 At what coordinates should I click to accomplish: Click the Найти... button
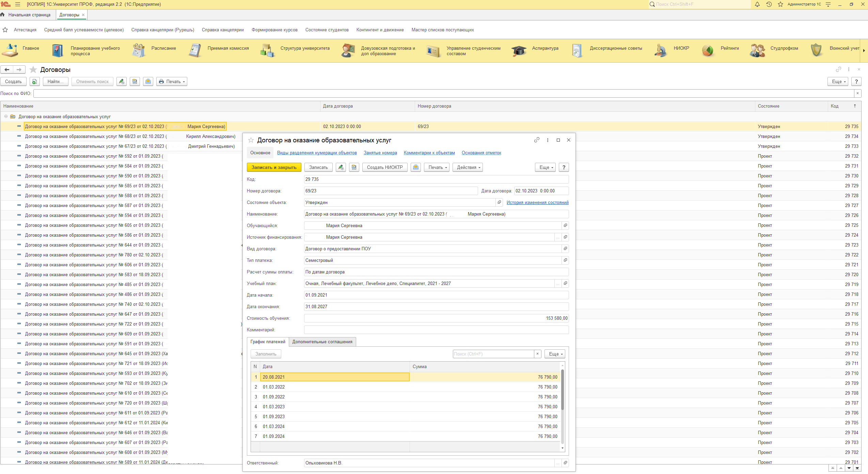click(x=56, y=81)
